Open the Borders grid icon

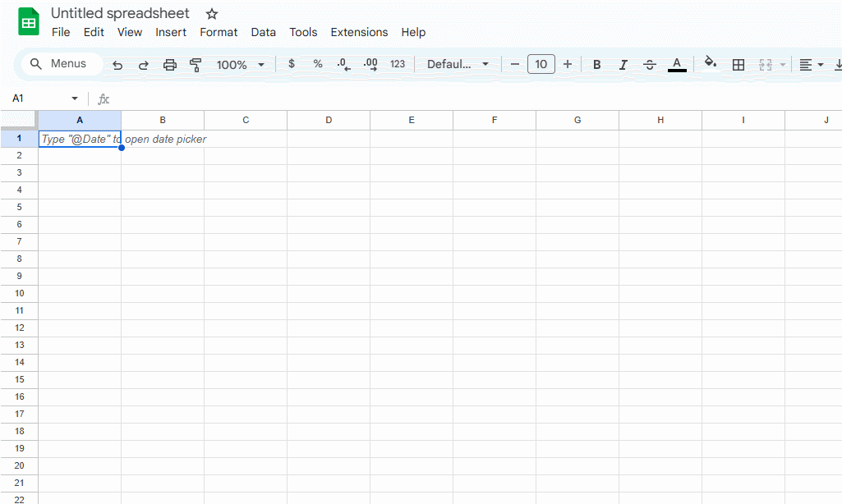click(x=738, y=65)
